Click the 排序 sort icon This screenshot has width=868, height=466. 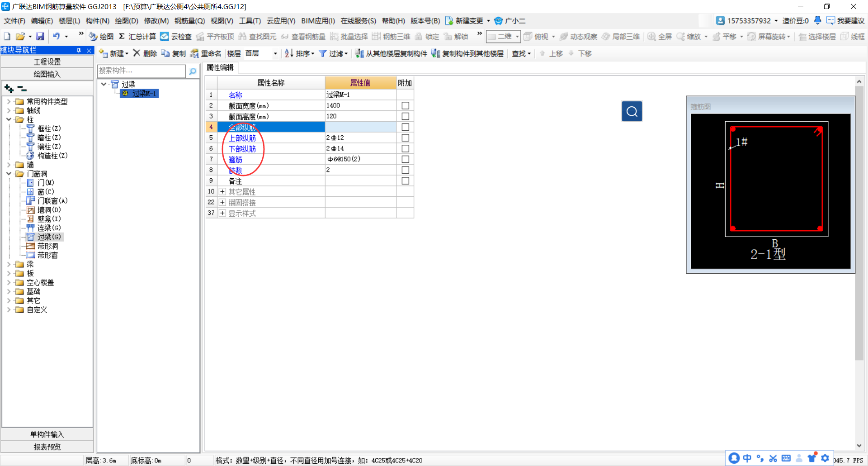(x=289, y=53)
